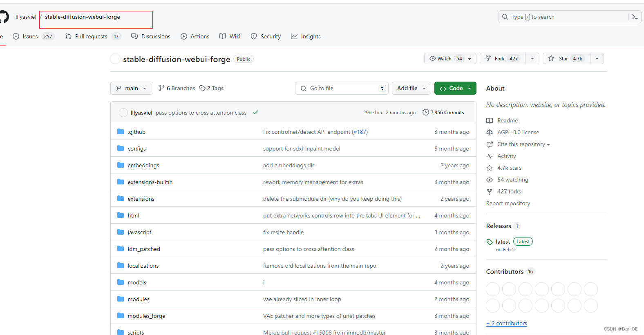
Task: Open issue link #187 in commit message
Action: point(360,132)
